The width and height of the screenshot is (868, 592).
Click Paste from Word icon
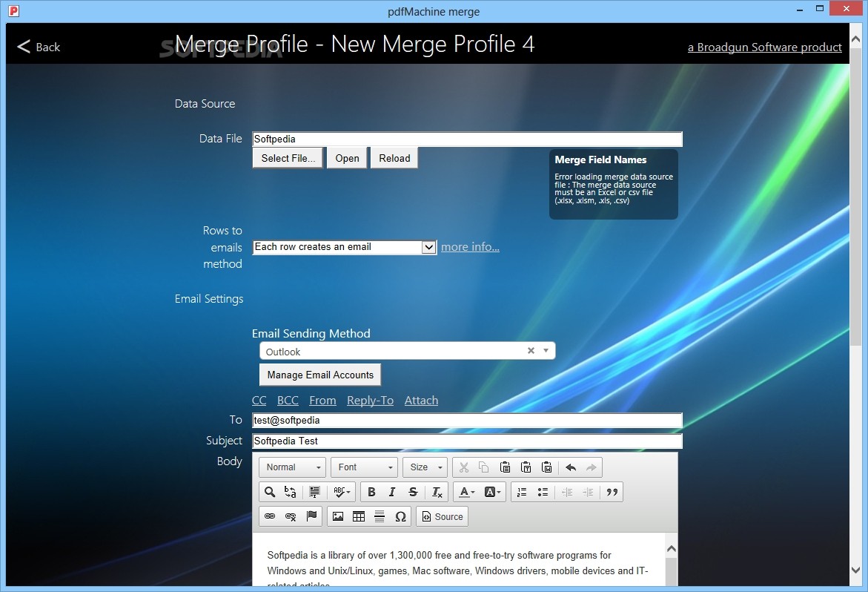coord(547,467)
